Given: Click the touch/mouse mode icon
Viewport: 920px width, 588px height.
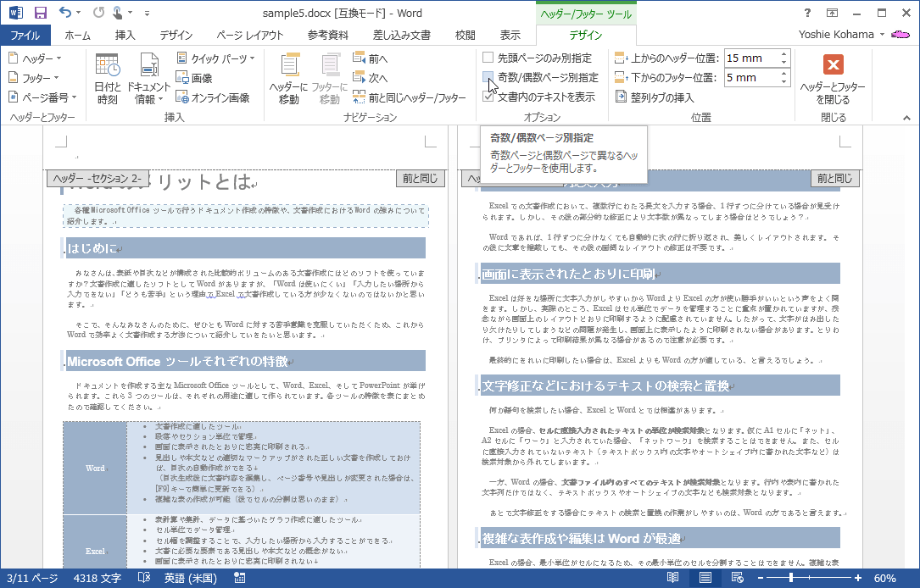Looking at the screenshot, I should pyautogui.click(x=118, y=13).
